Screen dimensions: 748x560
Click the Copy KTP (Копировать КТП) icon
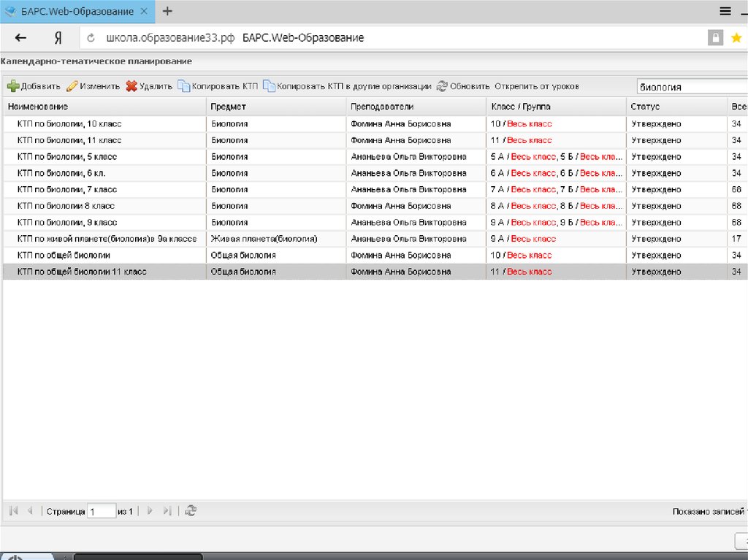[x=184, y=86]
